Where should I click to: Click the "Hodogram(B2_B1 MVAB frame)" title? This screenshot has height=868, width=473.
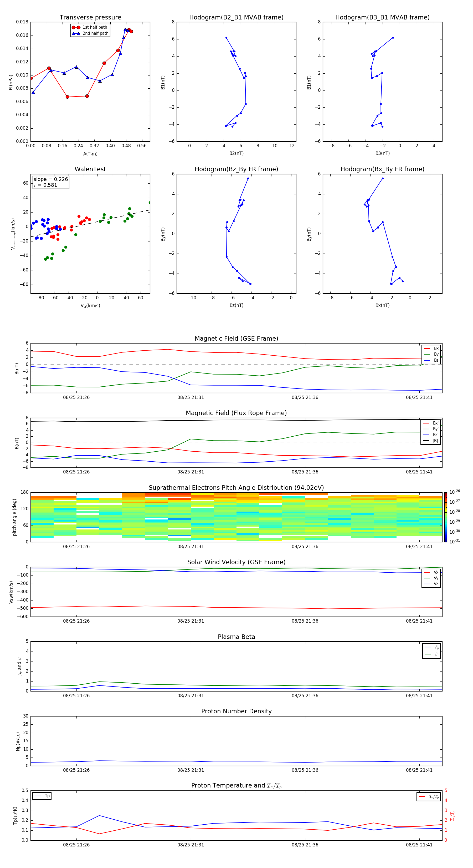point(236,18)
